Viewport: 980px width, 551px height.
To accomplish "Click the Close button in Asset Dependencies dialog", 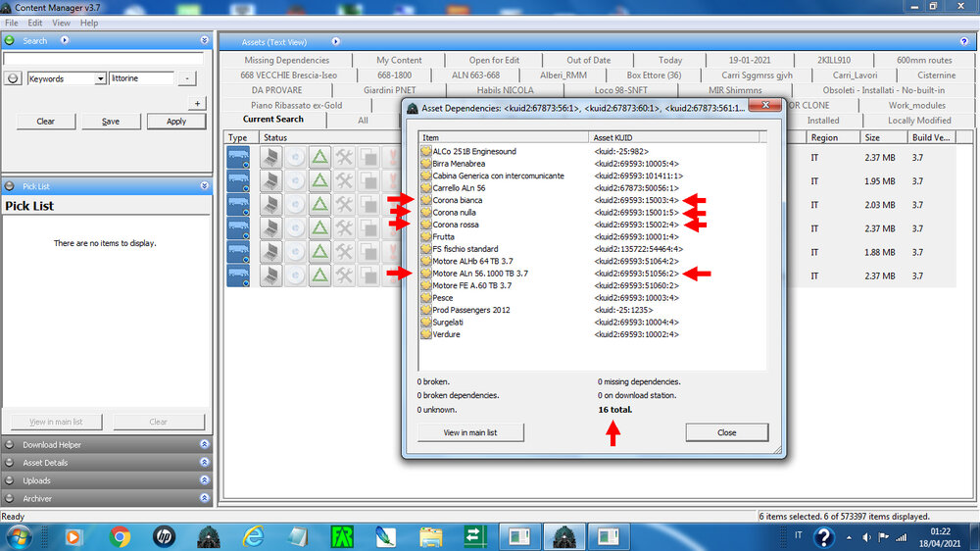I will point(727,432).
